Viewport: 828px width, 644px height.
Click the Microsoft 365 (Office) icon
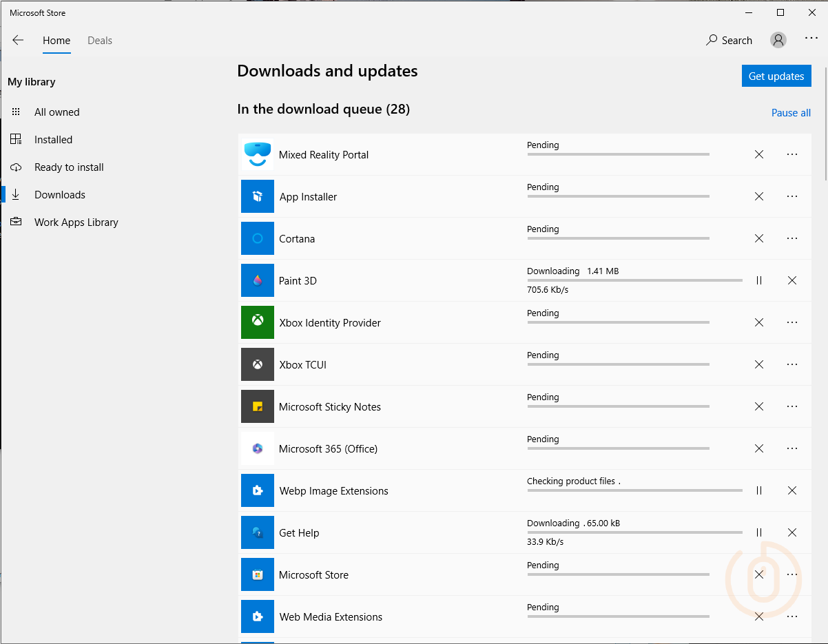coord(258,448)
